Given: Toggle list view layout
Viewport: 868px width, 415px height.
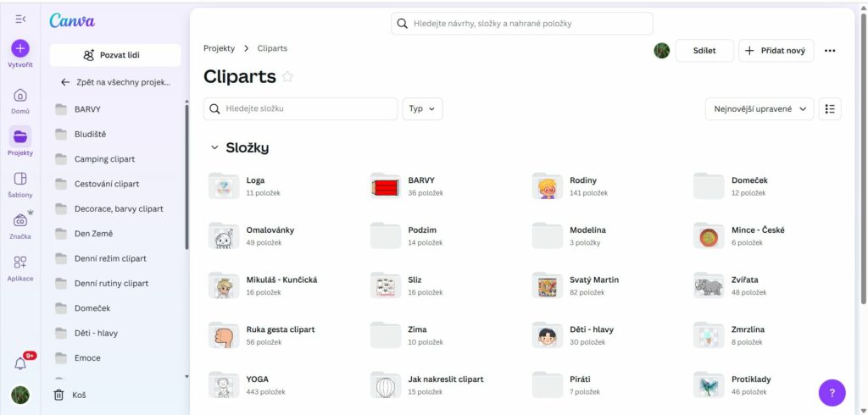Looking at the screenshot, I should pos(830,109).
